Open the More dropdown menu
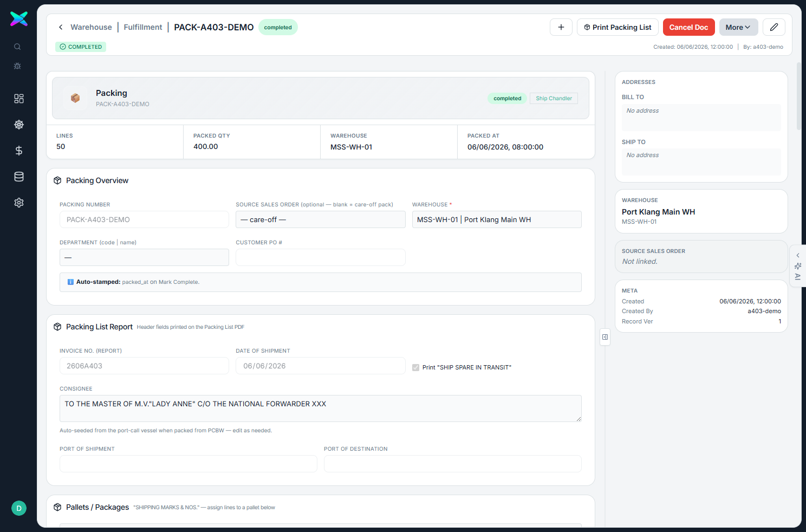This screenshot has height=532, width=806. pyautogui.click(x=738, y=27)
